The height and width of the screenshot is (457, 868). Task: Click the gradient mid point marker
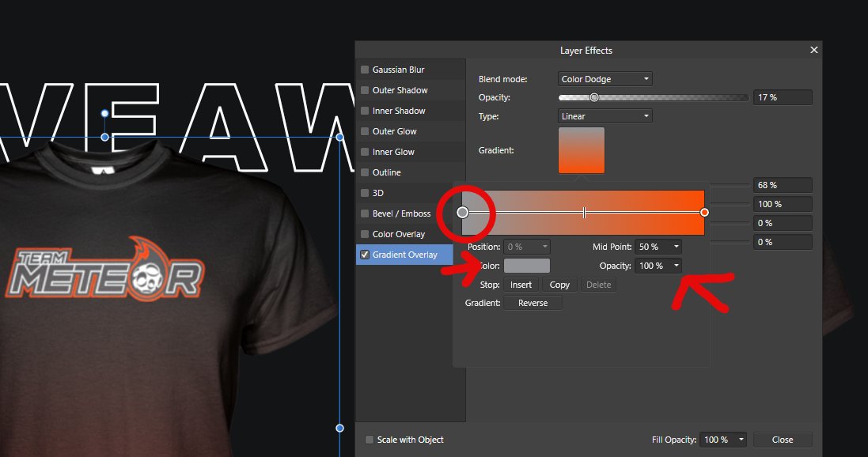[584, 213]
